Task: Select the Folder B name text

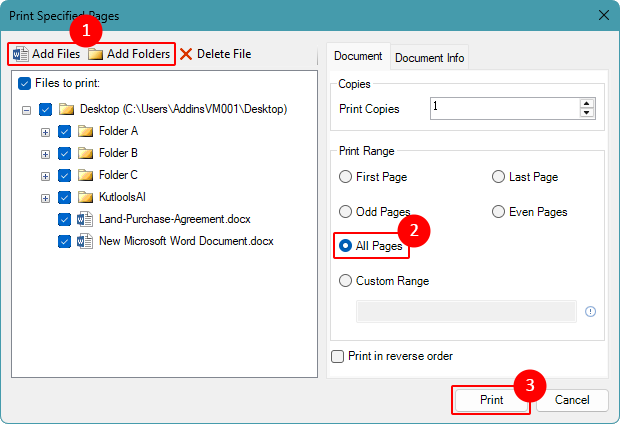Action: (x=118, y=153)
